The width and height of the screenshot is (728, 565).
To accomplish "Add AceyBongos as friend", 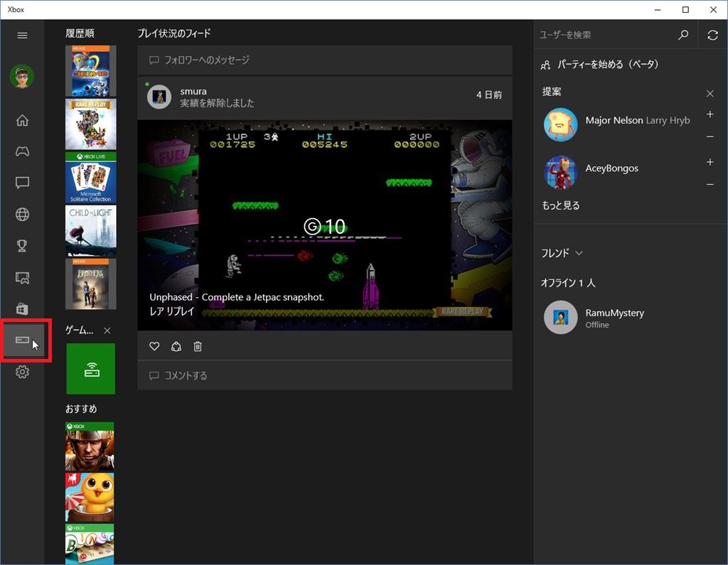I will (710, 162).
